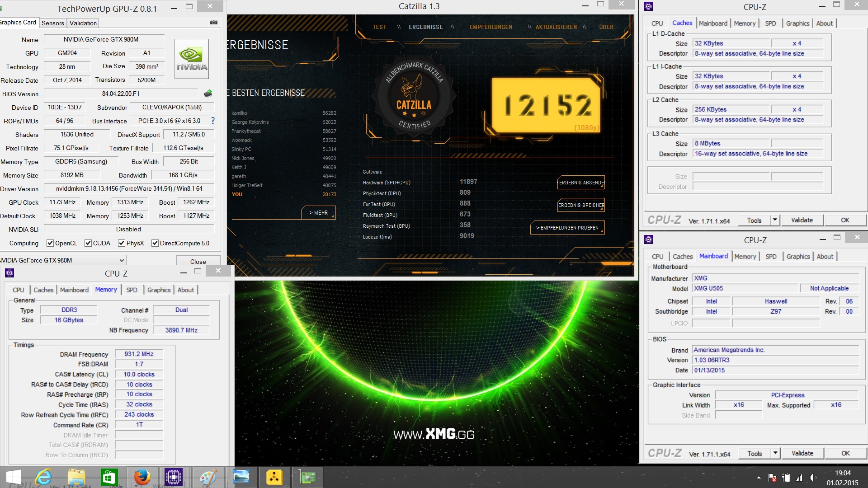The image size is (868, 488).
Task: Open the snipping tool taskbar icon
Action: coord(241,477)
